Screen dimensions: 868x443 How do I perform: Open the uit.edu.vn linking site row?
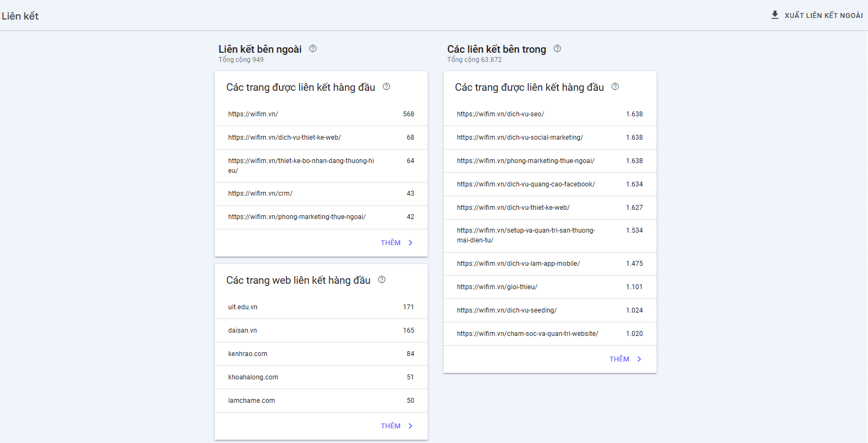click(x=321, y=307)
